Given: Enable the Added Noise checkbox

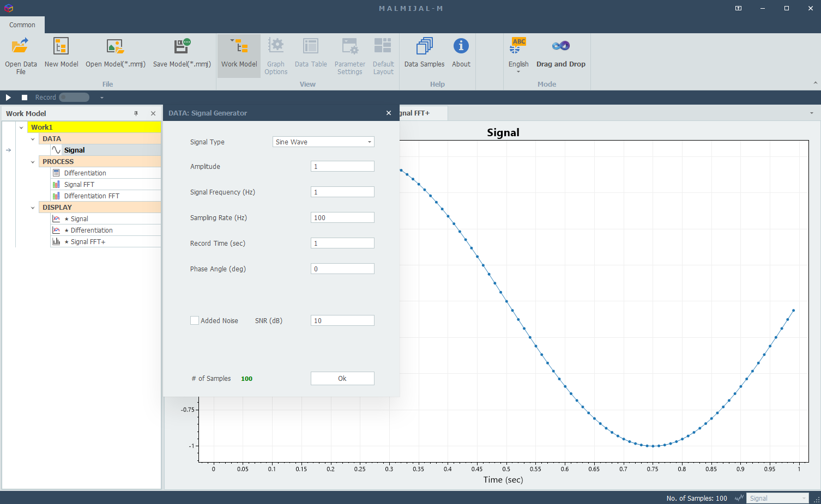Looking at the screenshot, I should (x=194, y=320).
